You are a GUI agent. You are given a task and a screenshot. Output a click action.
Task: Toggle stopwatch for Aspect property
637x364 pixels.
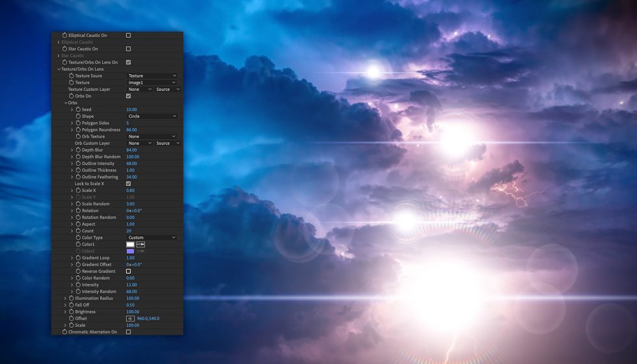[x=78, y=224]
